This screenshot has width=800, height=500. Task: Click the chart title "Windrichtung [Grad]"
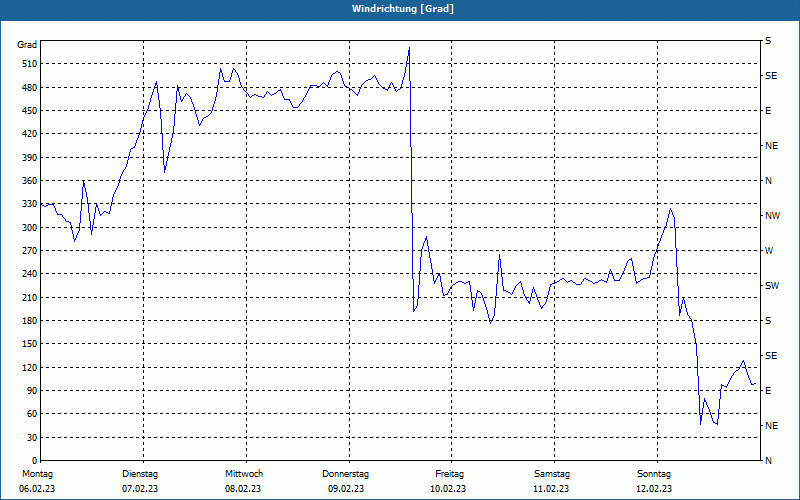(x=403, y=9)
